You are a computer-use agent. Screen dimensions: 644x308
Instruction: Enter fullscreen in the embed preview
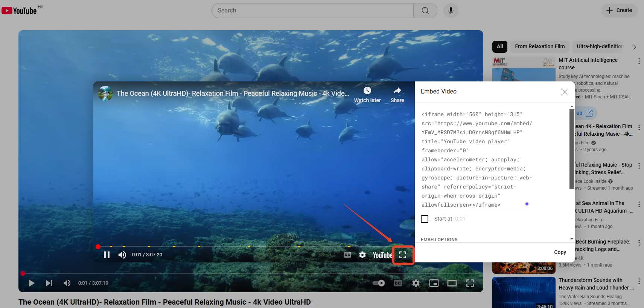[x=403, y=255]
